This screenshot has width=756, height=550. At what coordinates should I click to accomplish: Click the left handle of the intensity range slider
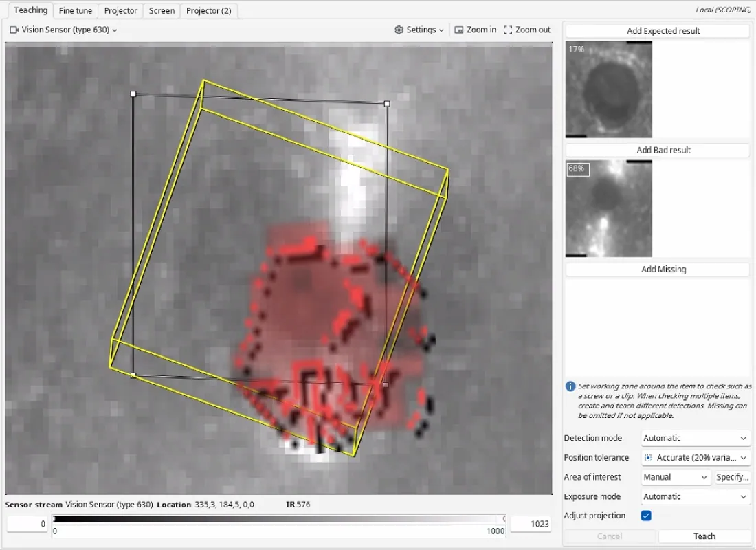point(54,519)
